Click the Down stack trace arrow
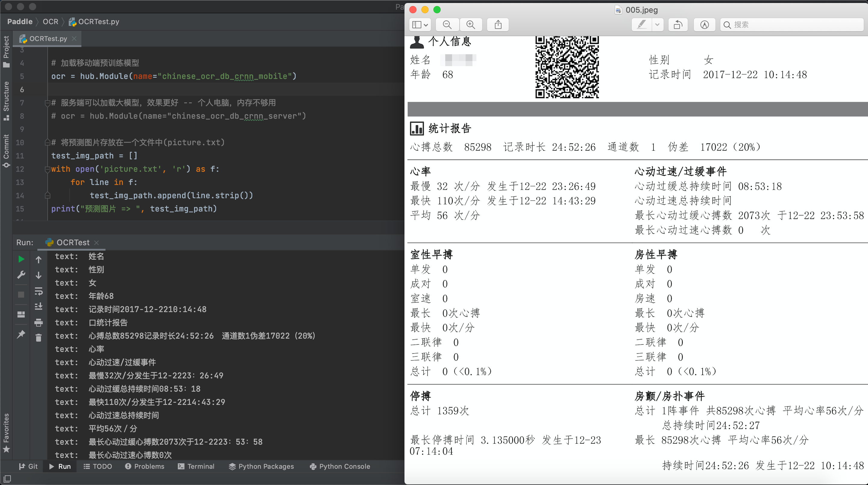The height and width of the screenshot is (485, 868). pyautogui.click(x=38, y=275)
